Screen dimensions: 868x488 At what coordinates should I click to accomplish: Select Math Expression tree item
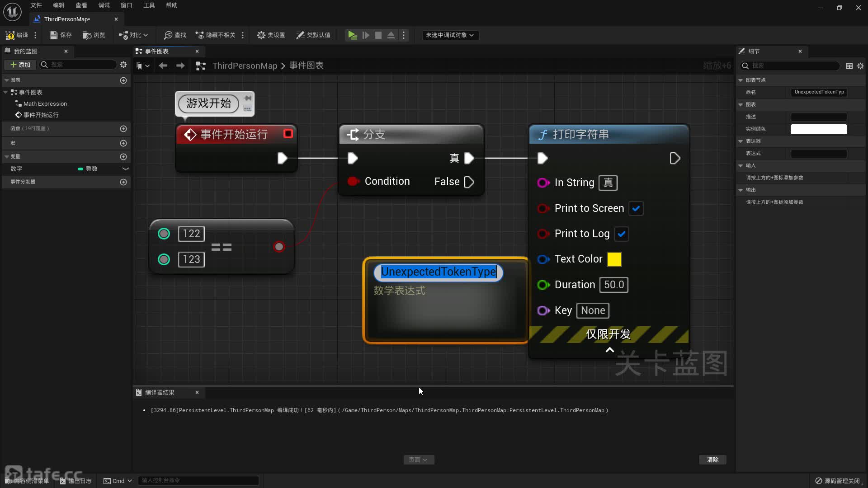point(45,104)
